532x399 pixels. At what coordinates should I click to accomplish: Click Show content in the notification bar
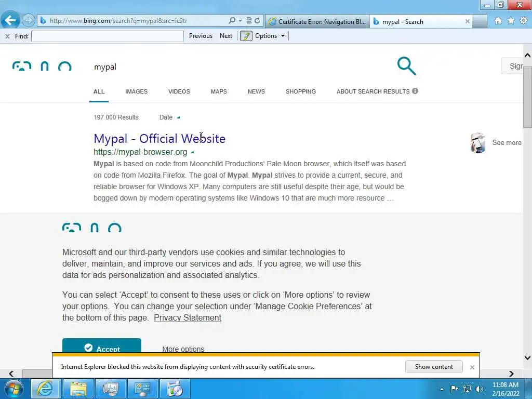(434, 367)
